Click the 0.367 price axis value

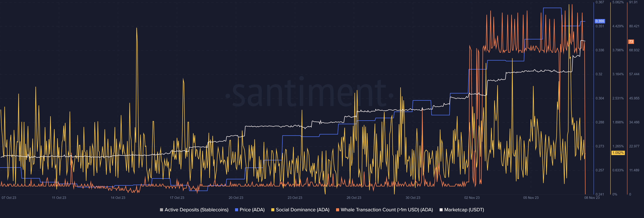point(600,2)
